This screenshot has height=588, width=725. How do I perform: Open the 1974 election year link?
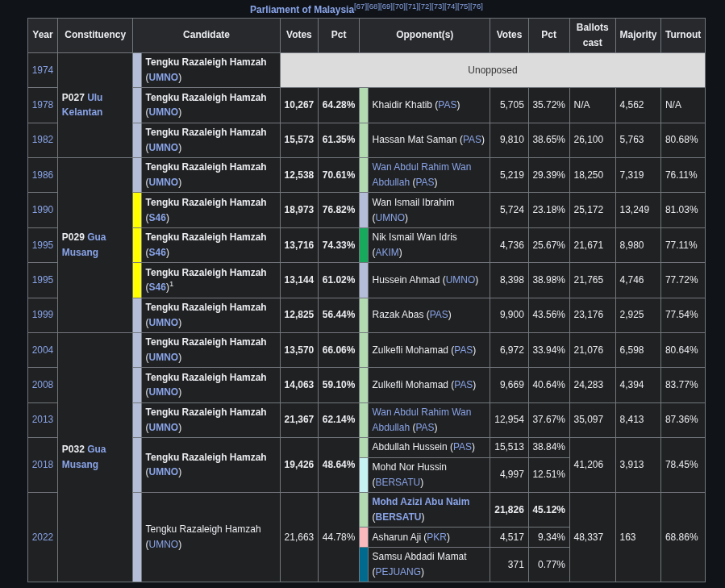[x=43, y=70]
